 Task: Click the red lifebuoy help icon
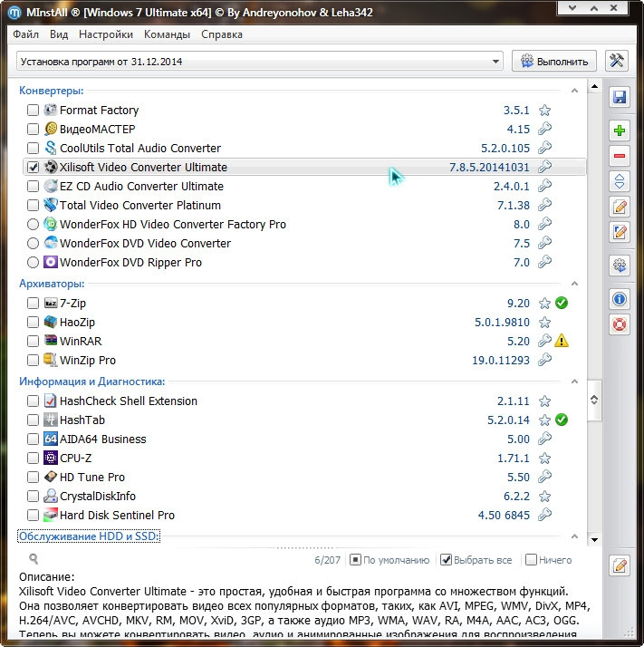coord(620,324)
